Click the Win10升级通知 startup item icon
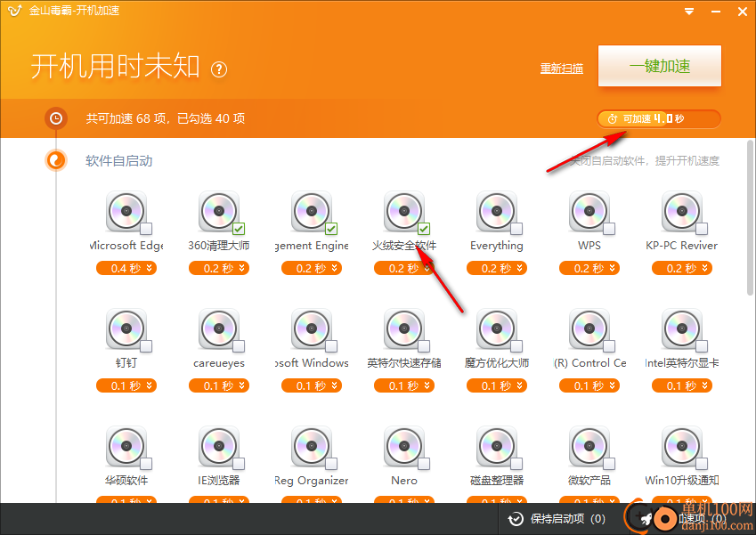The width and height of the screenshot is (756, 535). click(x=682, y=446)
